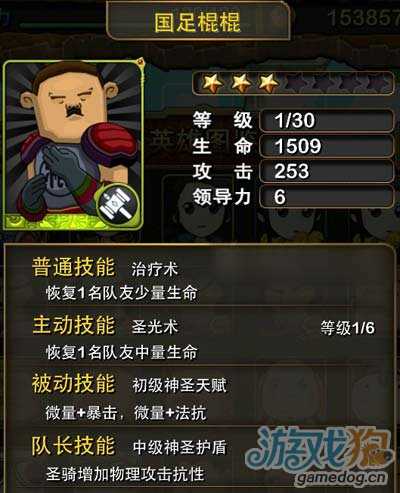Select the second gold star
This screenshot has width=400, height=493.
[x=241, y=82]
